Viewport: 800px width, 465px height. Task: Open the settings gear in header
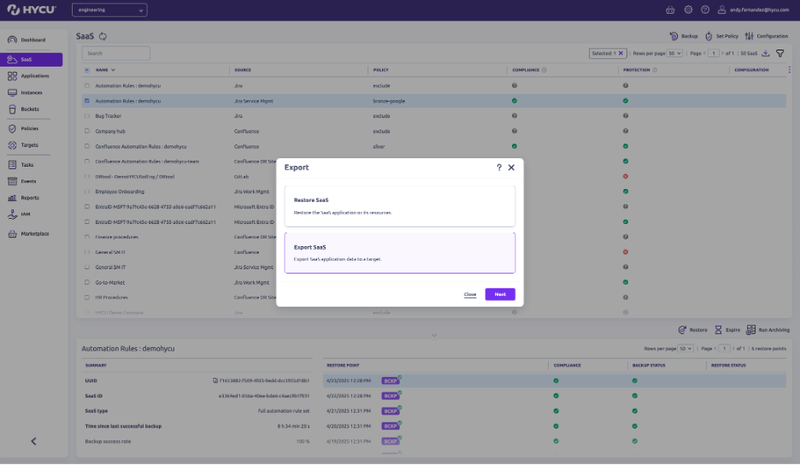(x=688, y=10)
